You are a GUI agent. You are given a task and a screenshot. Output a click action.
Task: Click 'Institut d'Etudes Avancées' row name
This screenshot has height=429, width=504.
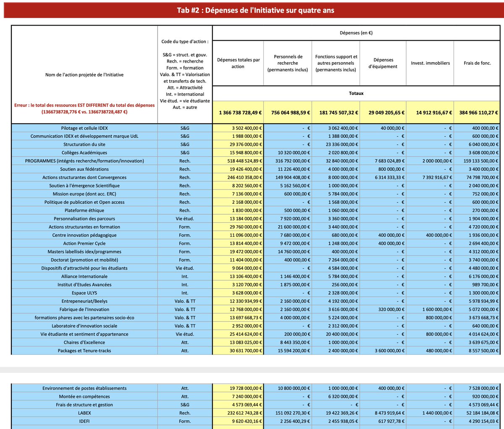[x=84, y=285]
